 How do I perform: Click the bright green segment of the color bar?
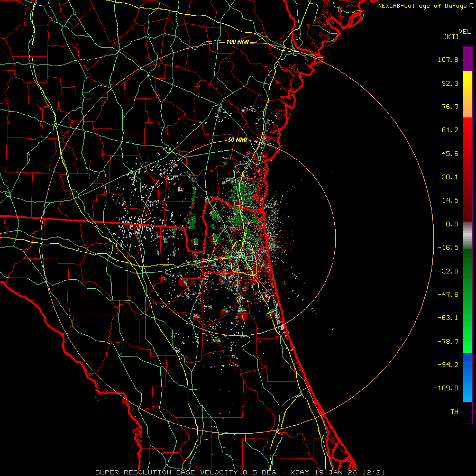(467, 300)
